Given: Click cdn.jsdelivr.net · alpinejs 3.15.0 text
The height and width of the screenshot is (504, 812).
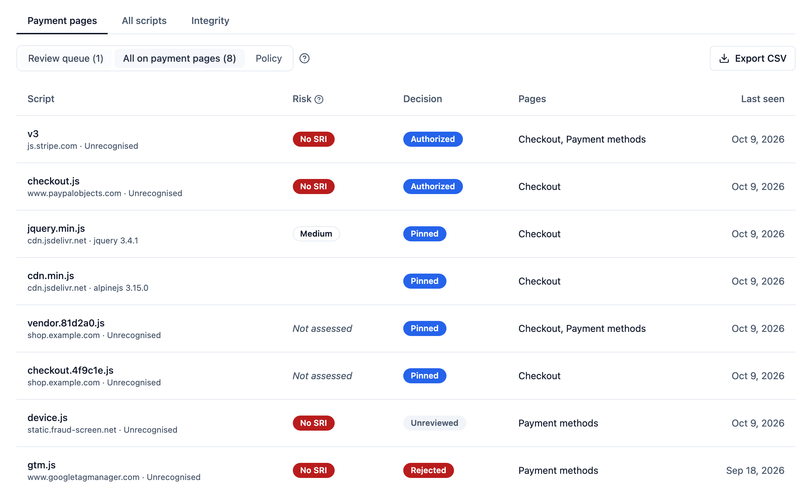Looking at the screenshot, I should [88, 288].
